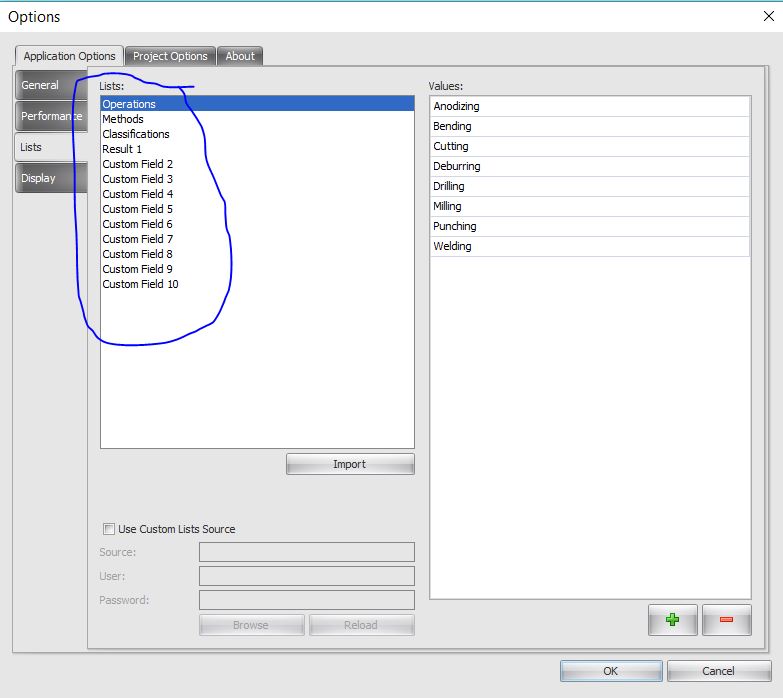
Task: Enable Use Custom Lists Source checkbox
Action: pos(109,529)
